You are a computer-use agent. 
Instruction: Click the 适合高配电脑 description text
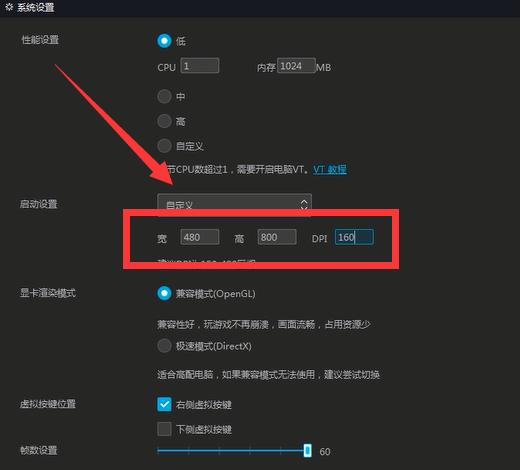[268, 375]
